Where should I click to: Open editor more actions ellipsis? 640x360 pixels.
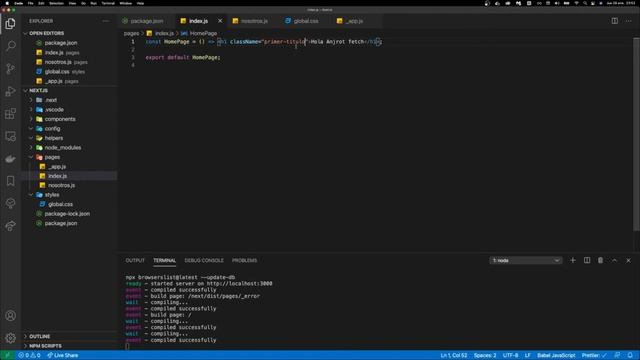click(629, 21)
